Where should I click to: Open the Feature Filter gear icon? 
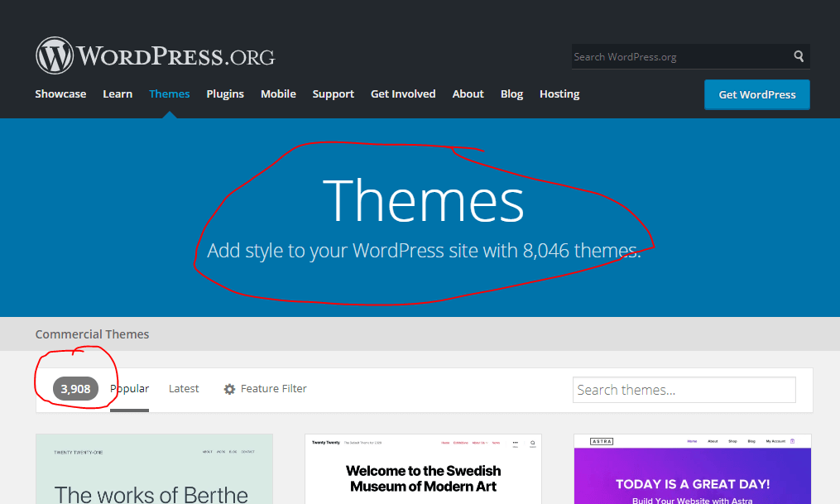(229, 388)
